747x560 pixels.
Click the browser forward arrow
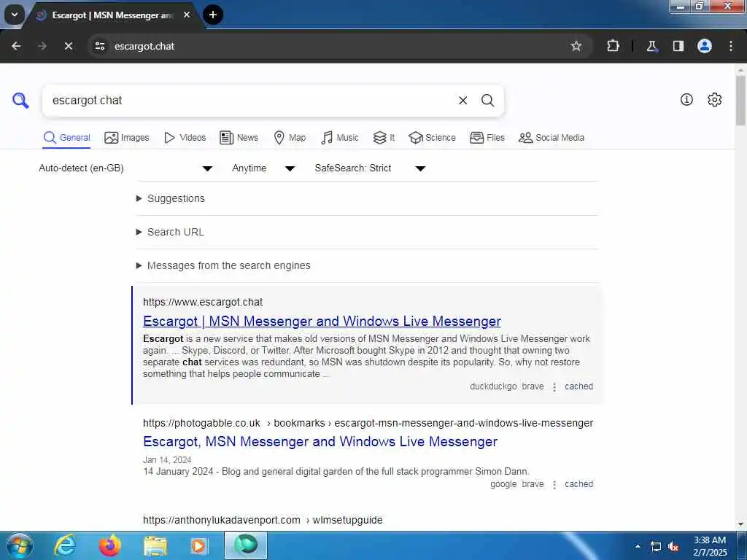coord(42,46)
